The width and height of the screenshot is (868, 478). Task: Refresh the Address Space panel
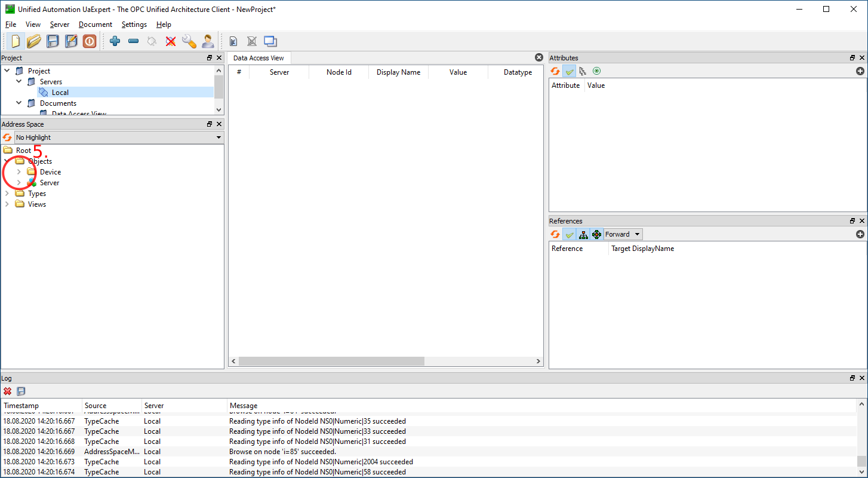[x=7, y=137]
